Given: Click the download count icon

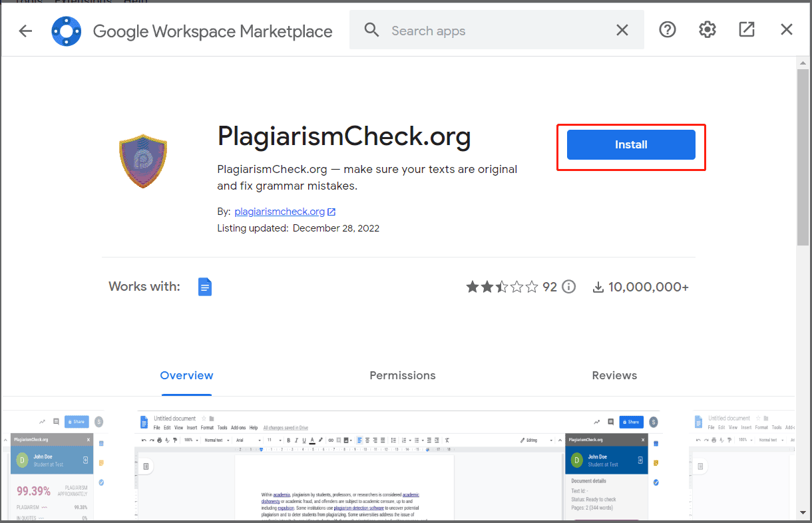Looking at the screenshot, I should [598, 287].
